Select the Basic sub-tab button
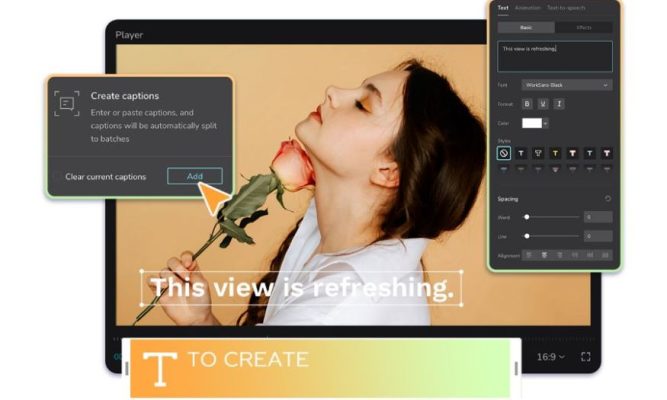The height and width of the screenshot is (400, 667). [526, 28]
